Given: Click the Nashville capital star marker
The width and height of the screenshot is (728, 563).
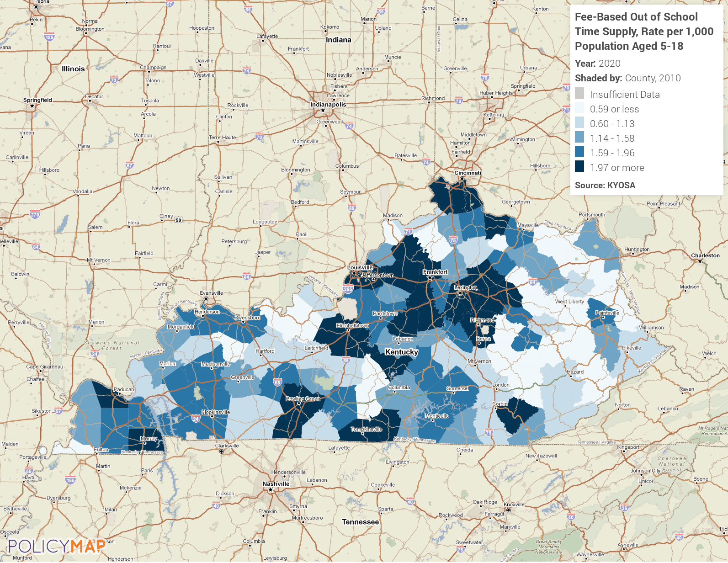Looking at the screenshot, I should coord(271,489).
